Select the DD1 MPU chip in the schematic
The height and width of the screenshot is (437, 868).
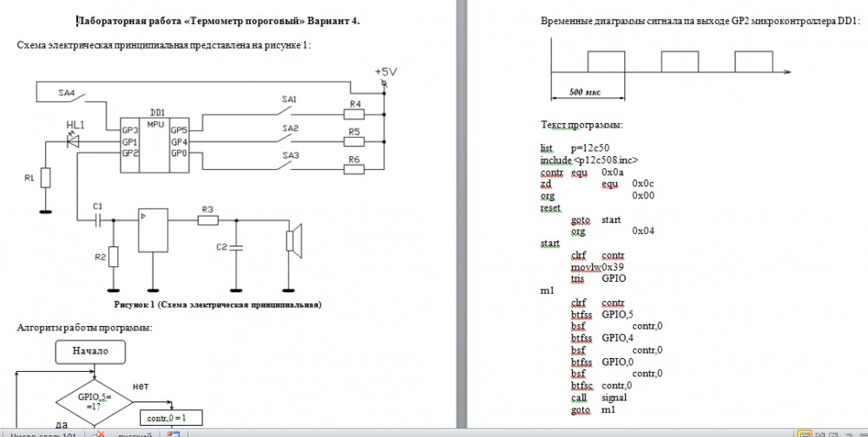coord(156,139)
